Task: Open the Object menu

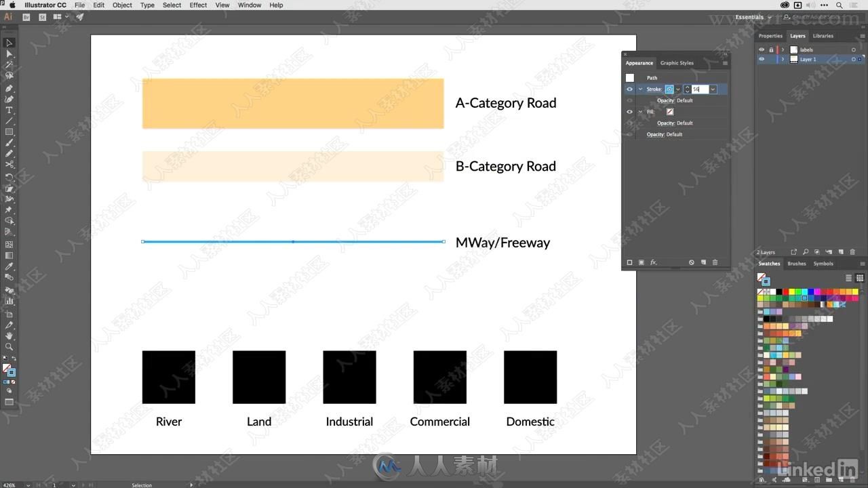Action: pyautogui.click(x=122, y=5)
